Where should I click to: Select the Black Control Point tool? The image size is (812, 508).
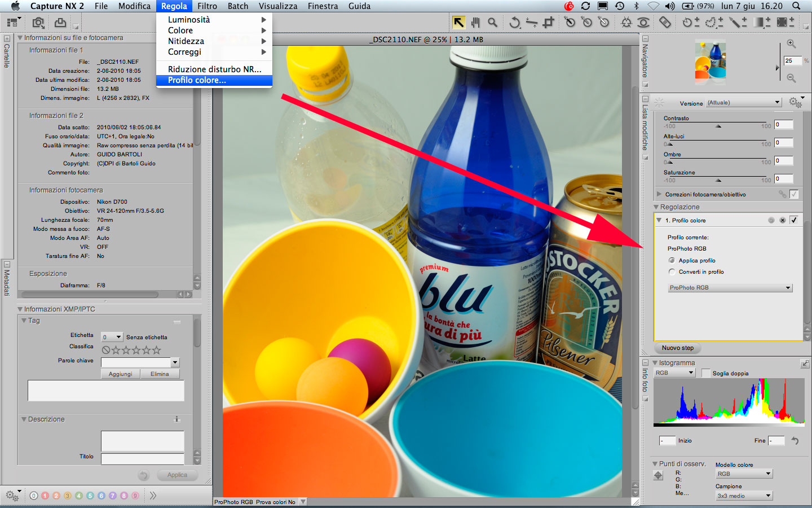570,23
